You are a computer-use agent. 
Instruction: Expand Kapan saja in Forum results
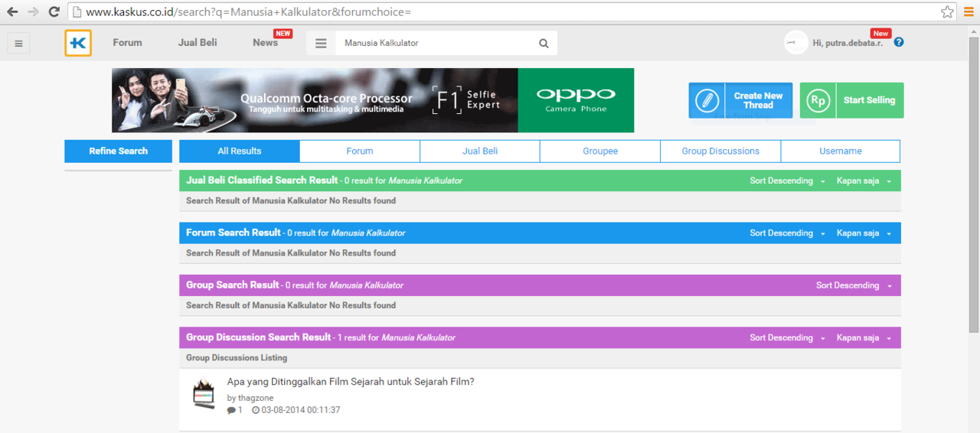pyautogui.click(x=864, y=233)
